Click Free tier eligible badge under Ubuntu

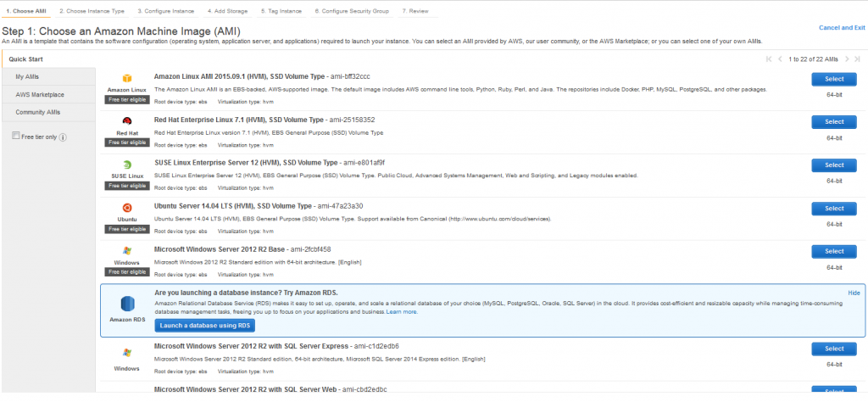coord(127,229)
